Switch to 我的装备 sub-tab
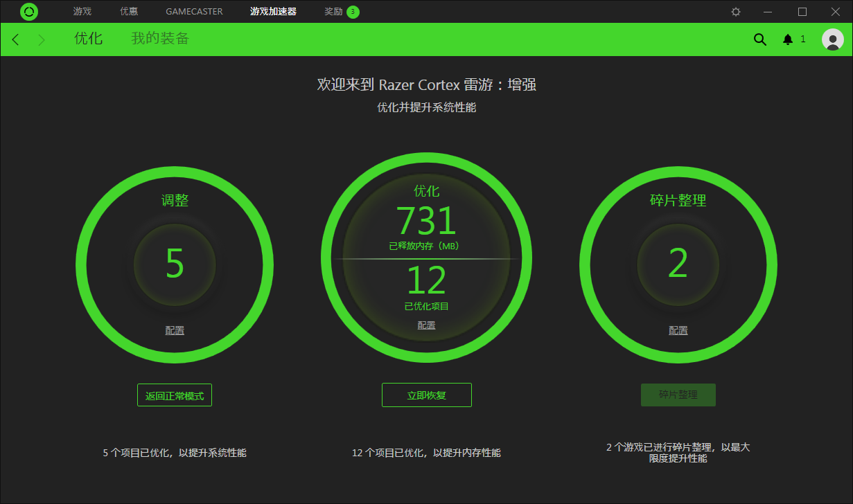Screen dimensions: 853x504 [160, 39]
